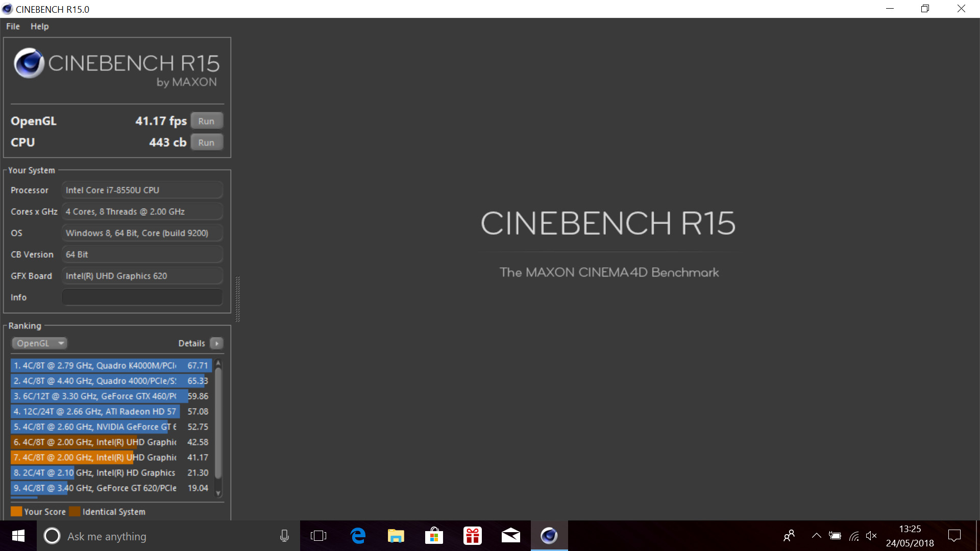Open the Help menu
980x551 pixels.
click(x=39, y=27)
